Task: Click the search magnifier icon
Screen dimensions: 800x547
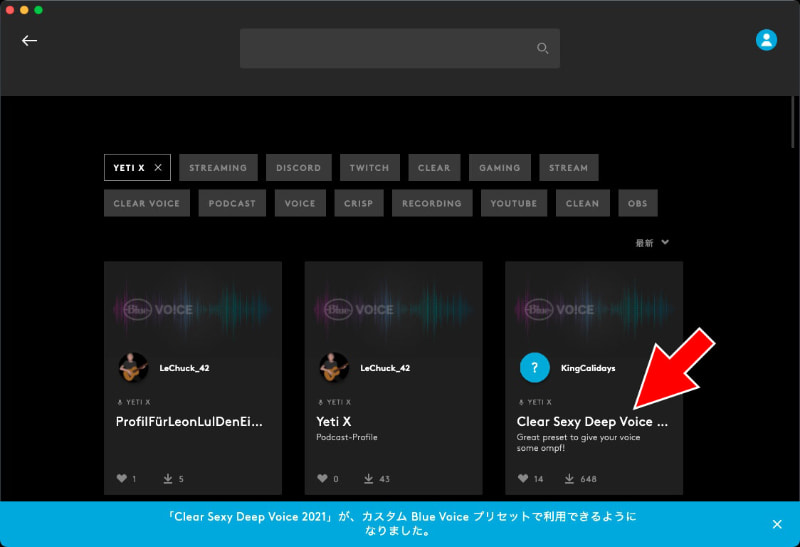Action: pyautogui.click(x=542, y=48)
